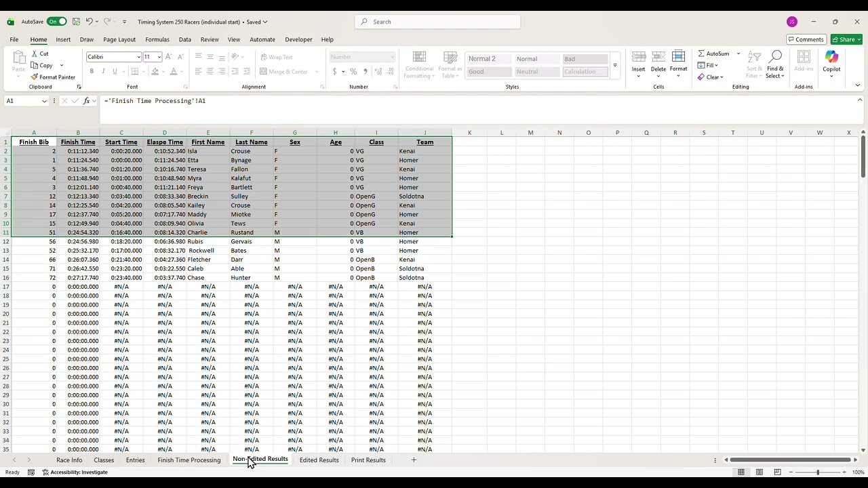Click the Share button

tap(846, 39)
